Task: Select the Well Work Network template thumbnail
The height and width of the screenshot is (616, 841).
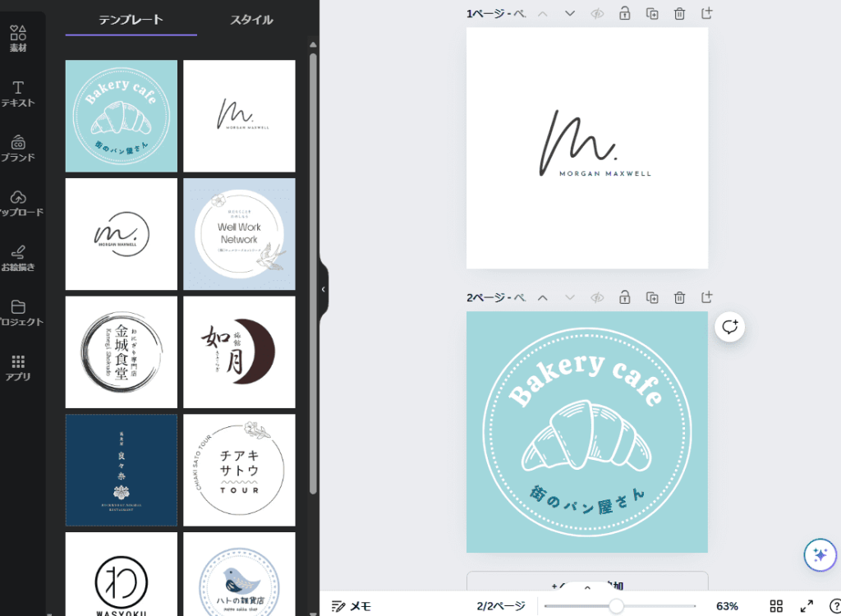Action: point(239,234)
